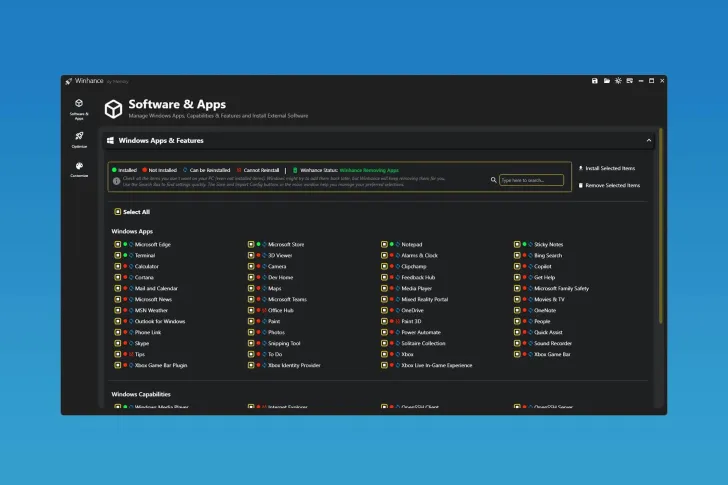Click the Phone Link label
The width and height of the screenshot is (728, 485).
(148, 332)
